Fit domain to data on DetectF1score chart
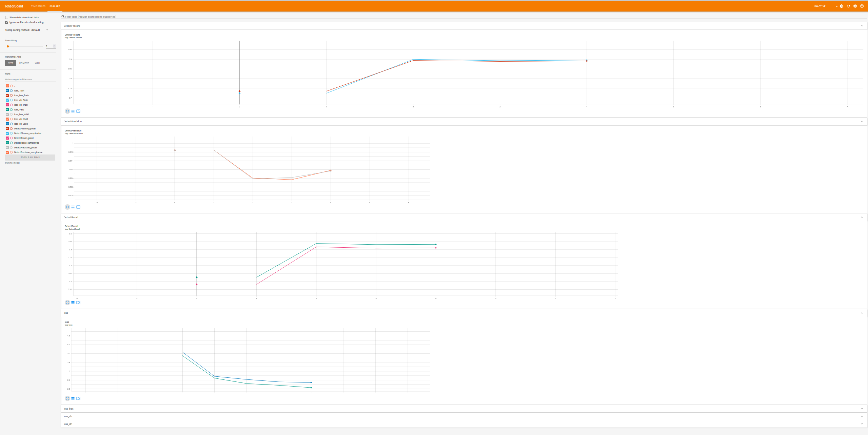Image resolution: width=868 pixels, height=435 pixels. click(x=78, y=111)
